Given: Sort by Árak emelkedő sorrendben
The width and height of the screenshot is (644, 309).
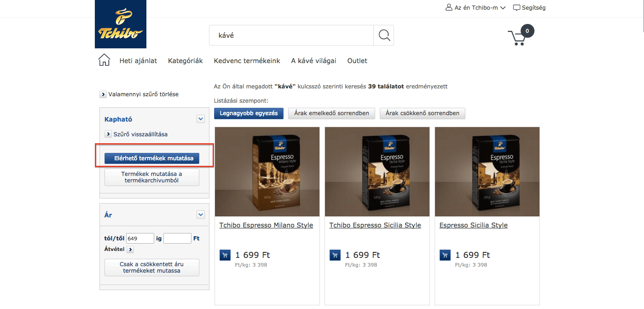Looking at the screenshot, I should [x=331, y=113].
